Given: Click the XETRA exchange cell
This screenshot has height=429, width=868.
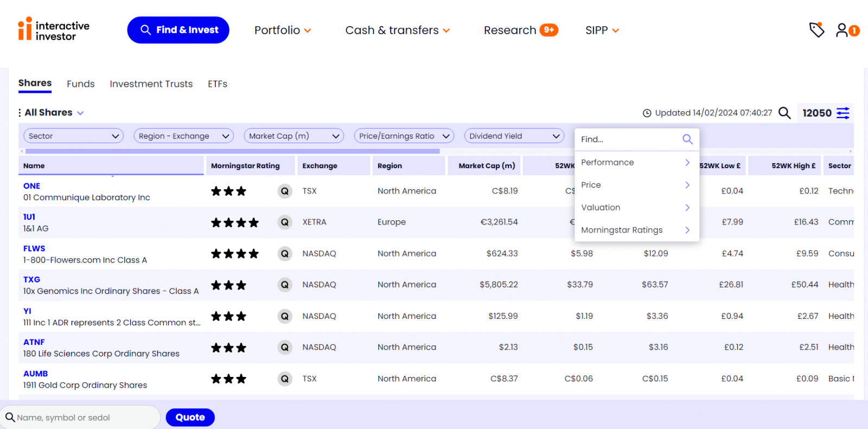Looking at the screenshot, I should (x=315, y=222).
